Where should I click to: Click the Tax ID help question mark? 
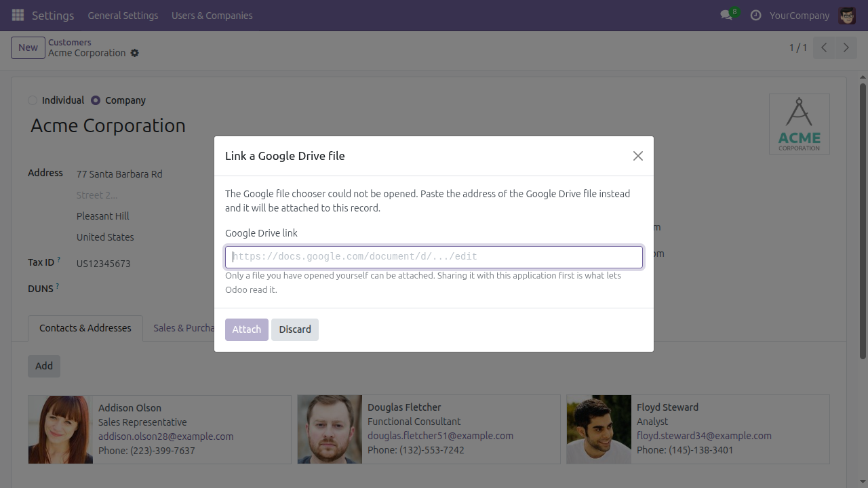pos(59,260)
